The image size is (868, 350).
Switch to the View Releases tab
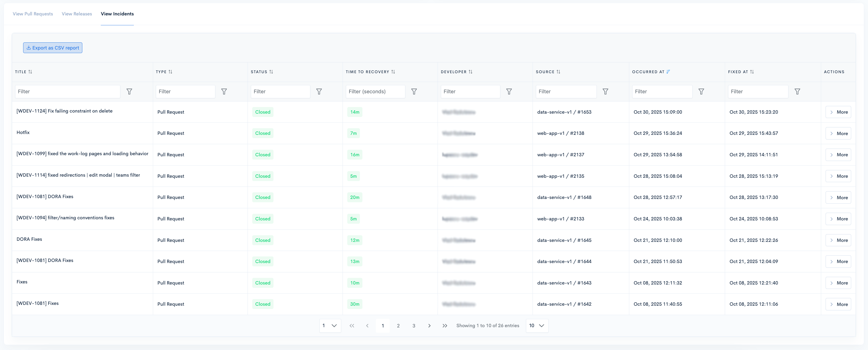(77, 14)
